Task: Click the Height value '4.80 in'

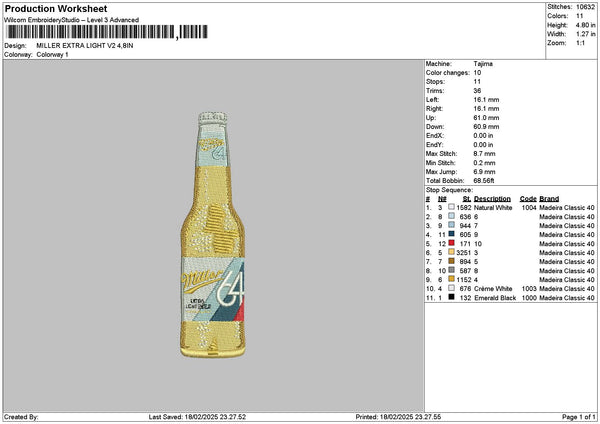Action: pos(585,25)
